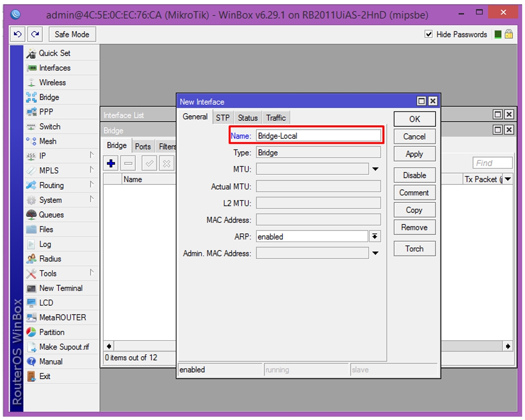Open the PPP section
This screenshot has height=420, width=525.
[x=62, y=112]
